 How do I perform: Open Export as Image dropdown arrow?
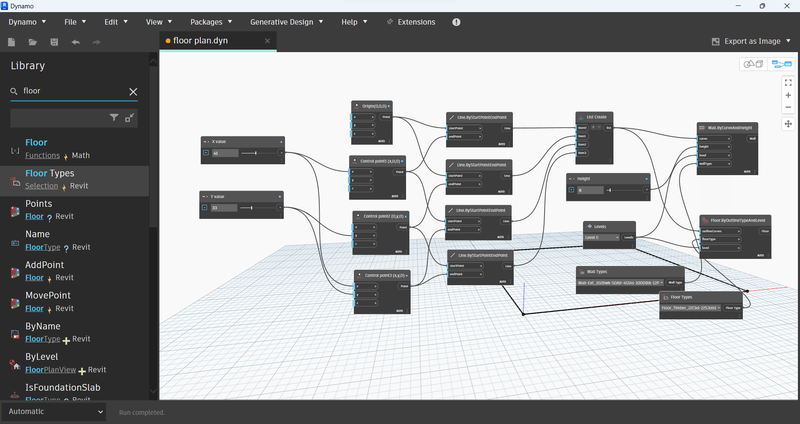[789, 41]
